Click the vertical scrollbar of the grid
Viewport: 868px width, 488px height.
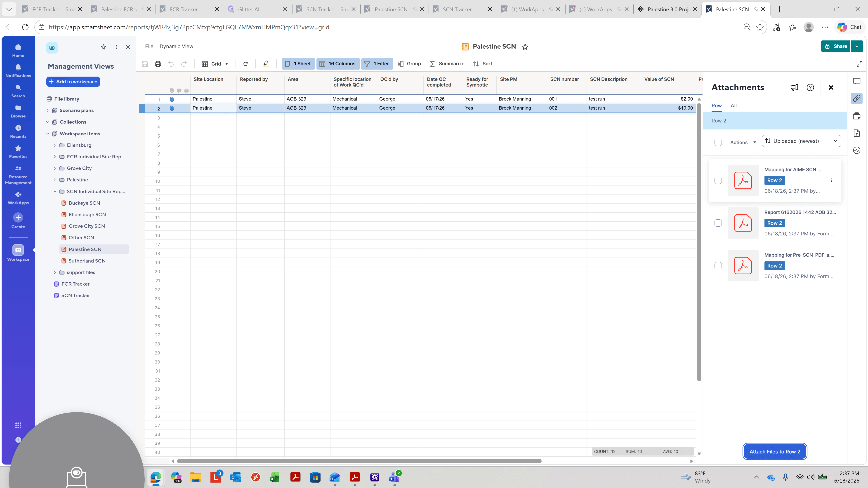(699, 242)
